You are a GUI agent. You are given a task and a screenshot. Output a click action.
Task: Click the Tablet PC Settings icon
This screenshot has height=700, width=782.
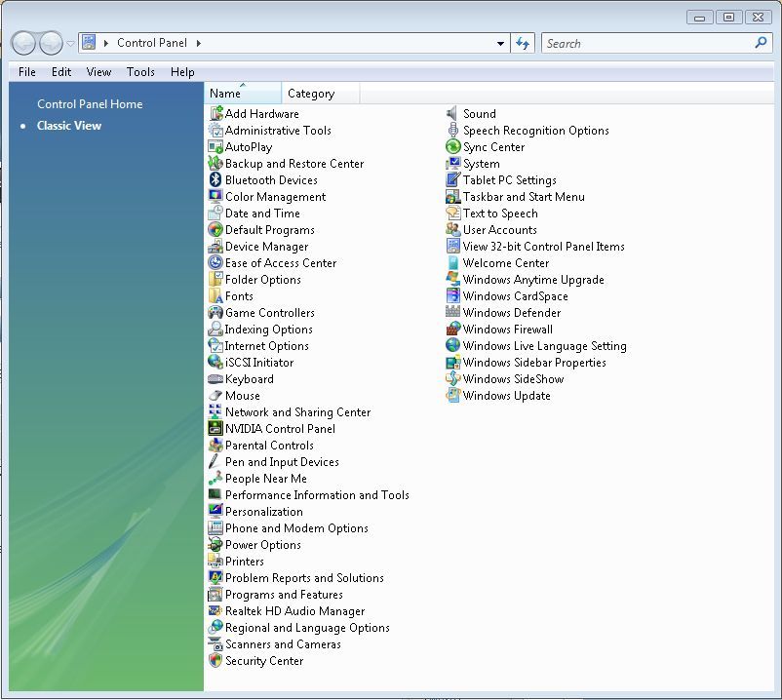(452, 180)
